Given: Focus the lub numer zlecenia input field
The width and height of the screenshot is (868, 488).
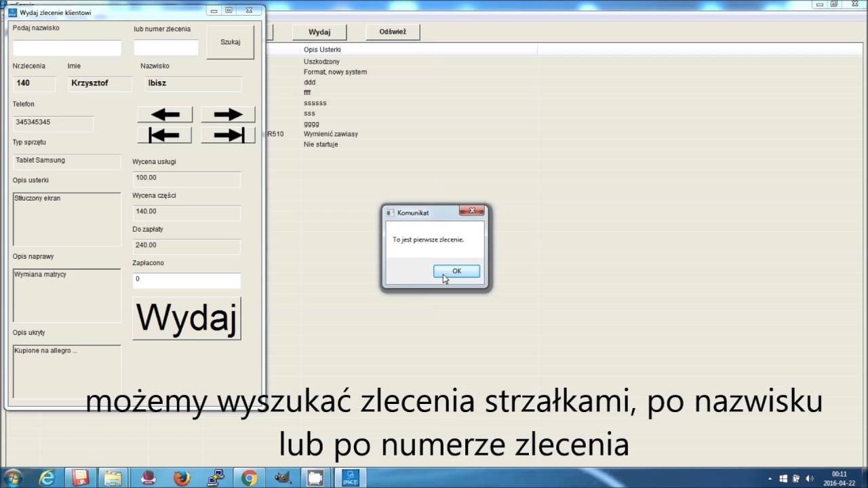Looking at the screenshot, I should 166,48.
